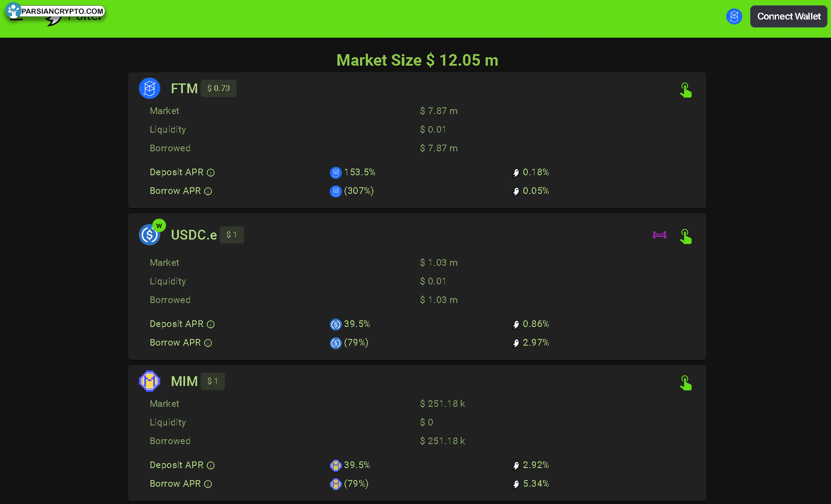Open USDC.e market via hand pointer icon

(x=685, y=236)
